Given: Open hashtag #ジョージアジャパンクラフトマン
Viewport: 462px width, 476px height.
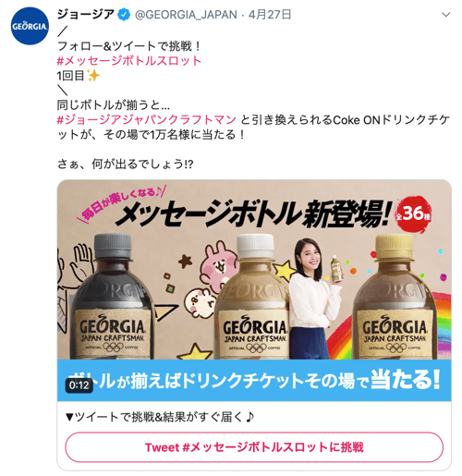Looking at the screenshot, I should point(147,120).
